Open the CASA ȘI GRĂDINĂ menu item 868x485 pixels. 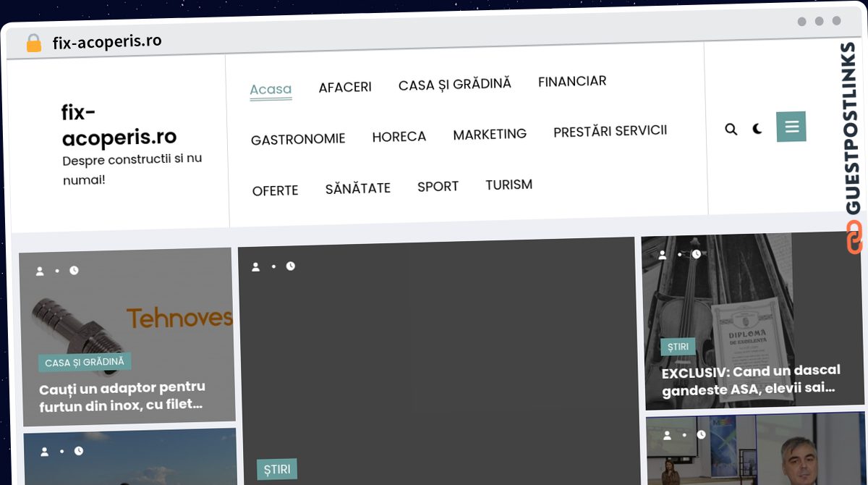click(x=455, y=84)
